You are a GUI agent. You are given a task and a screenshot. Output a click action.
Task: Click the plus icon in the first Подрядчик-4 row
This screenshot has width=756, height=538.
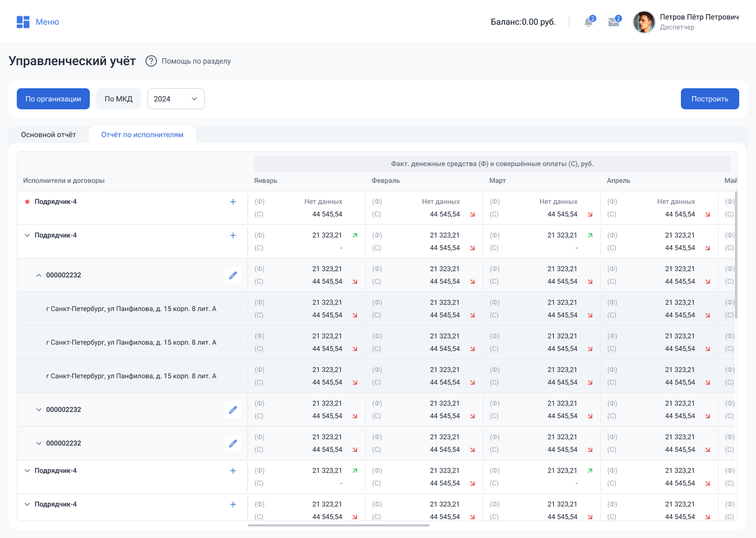[233, 202]
